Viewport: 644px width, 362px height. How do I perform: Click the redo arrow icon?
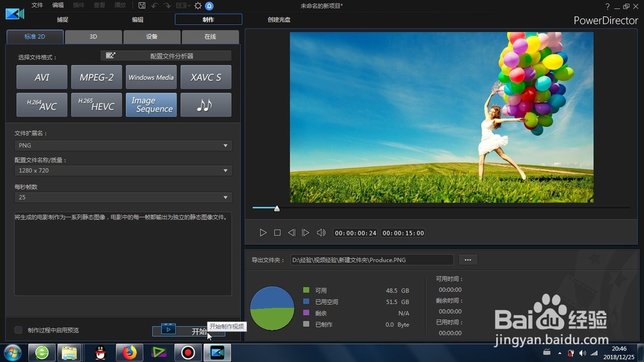167,6
